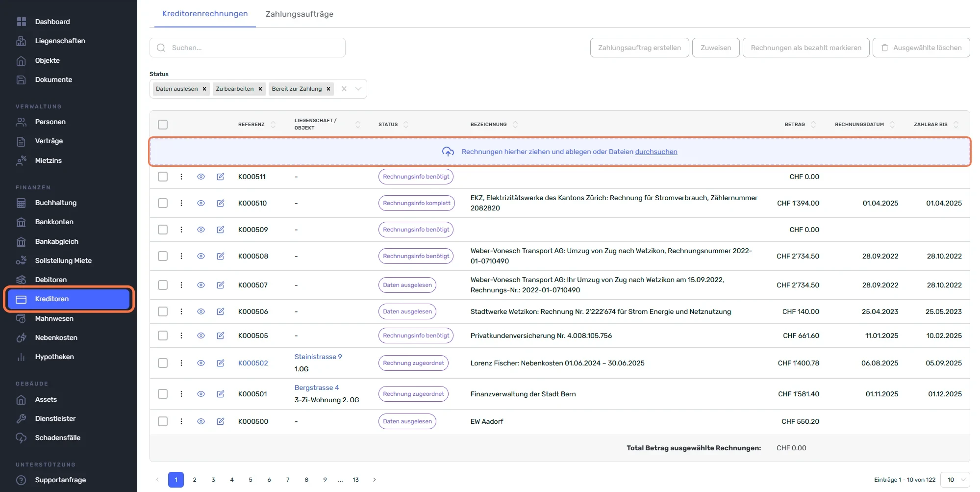Tick the checkbox for invoice K000505
Viewport: 980px width, 492px height.
tap(163, 336)
